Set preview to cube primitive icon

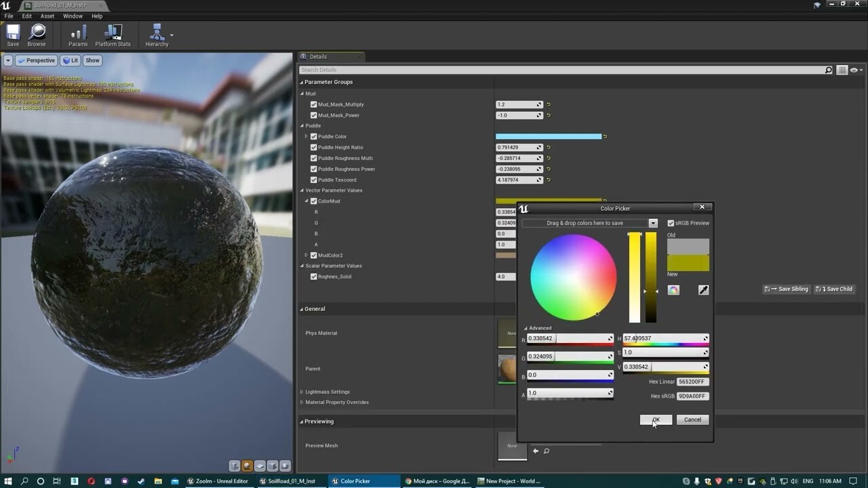[x=272, y=466]
